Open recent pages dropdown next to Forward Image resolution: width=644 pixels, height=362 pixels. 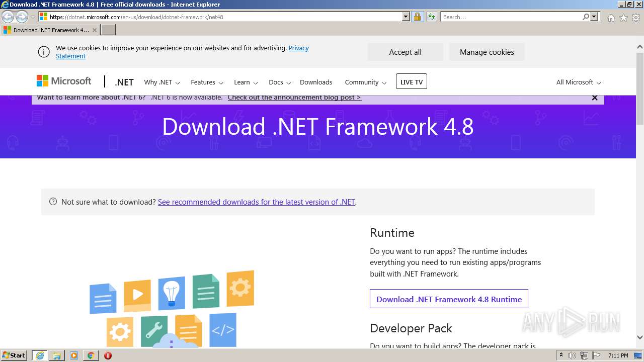(x=33, y=17)
